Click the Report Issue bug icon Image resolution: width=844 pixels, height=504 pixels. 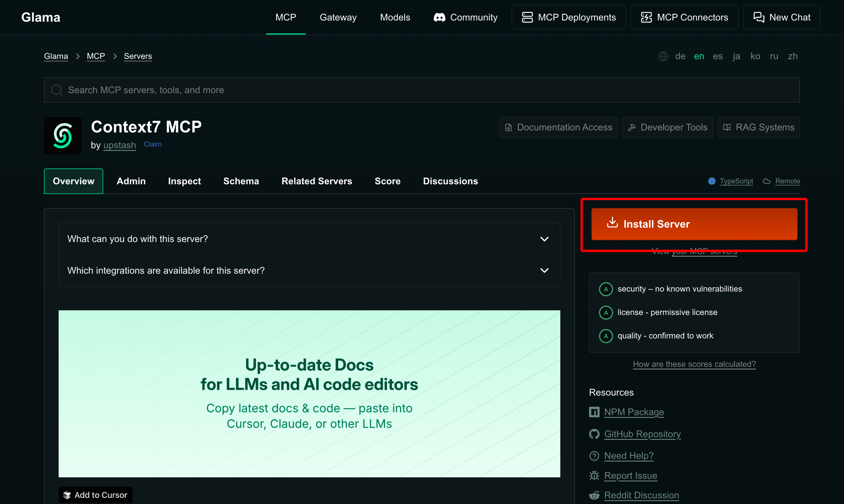(x=594, y=476)
